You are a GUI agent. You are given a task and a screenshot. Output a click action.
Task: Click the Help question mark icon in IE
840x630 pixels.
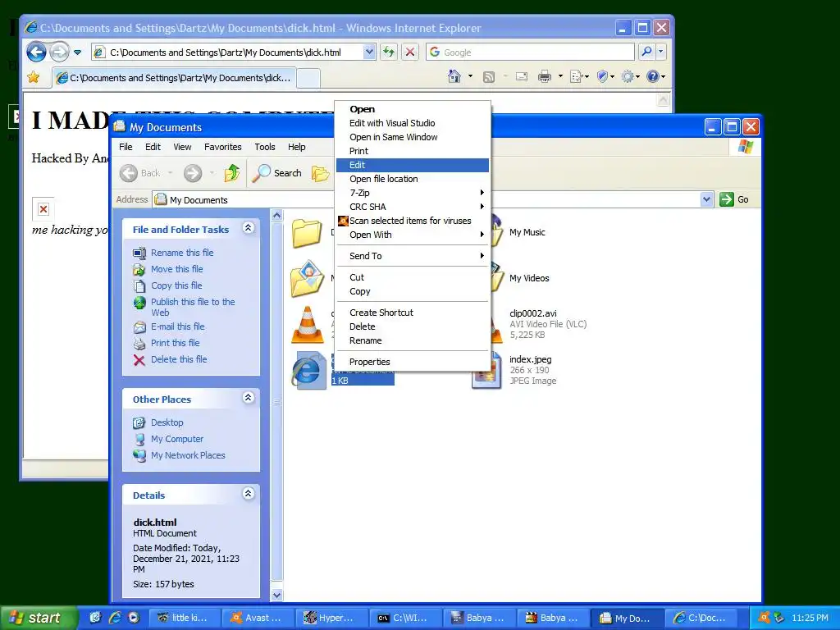652,76
